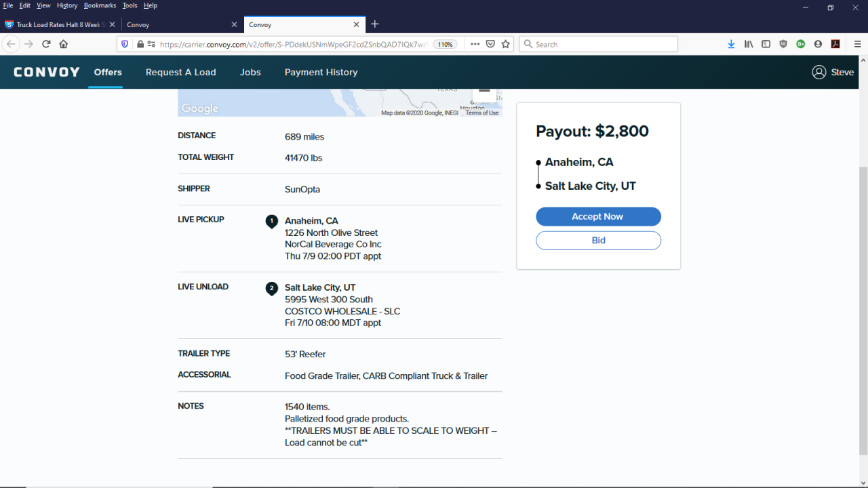
Task: Open the Downloads arrow panel
Action: click(x=731, y=44)
